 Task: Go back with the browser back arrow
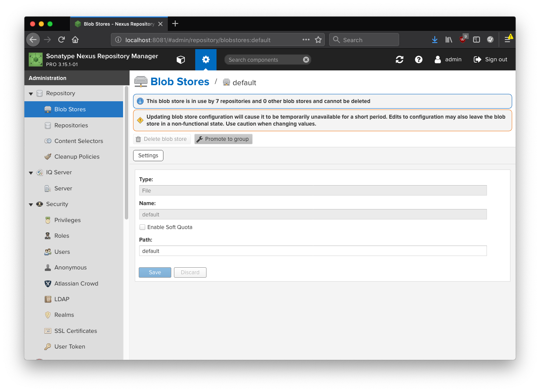tap(33, 40)
